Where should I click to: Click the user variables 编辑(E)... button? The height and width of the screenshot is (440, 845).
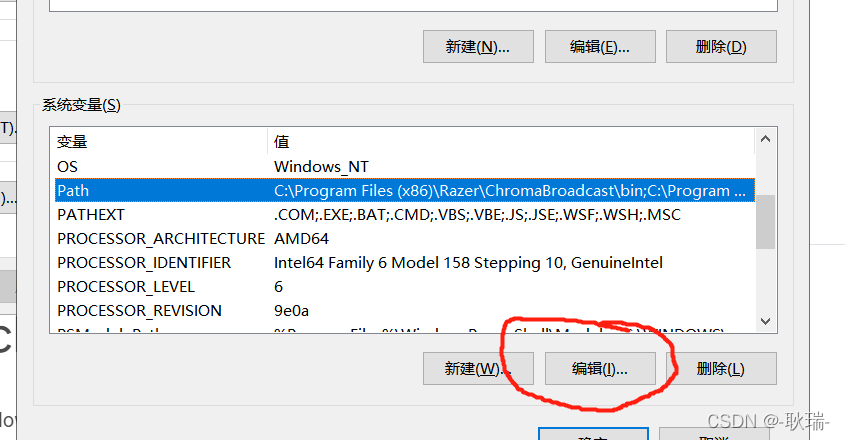[x=600, y=46]
